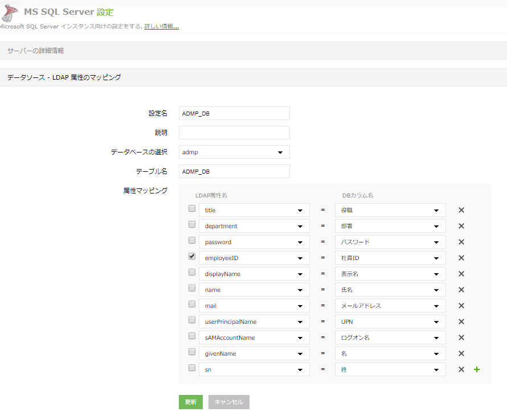
Task: Remove the givenName mapping row
Action: tap(461, 353)
